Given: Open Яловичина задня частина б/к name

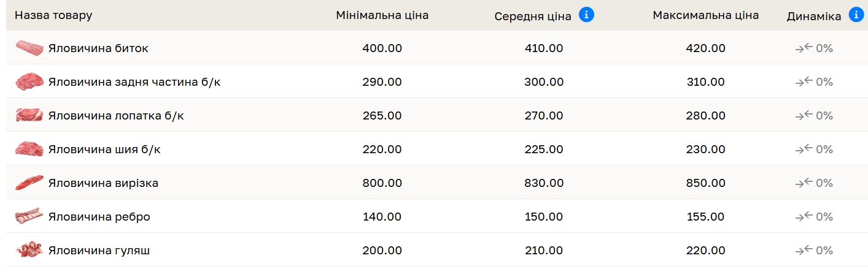Looking at the screenshot, I should (134, 82).
